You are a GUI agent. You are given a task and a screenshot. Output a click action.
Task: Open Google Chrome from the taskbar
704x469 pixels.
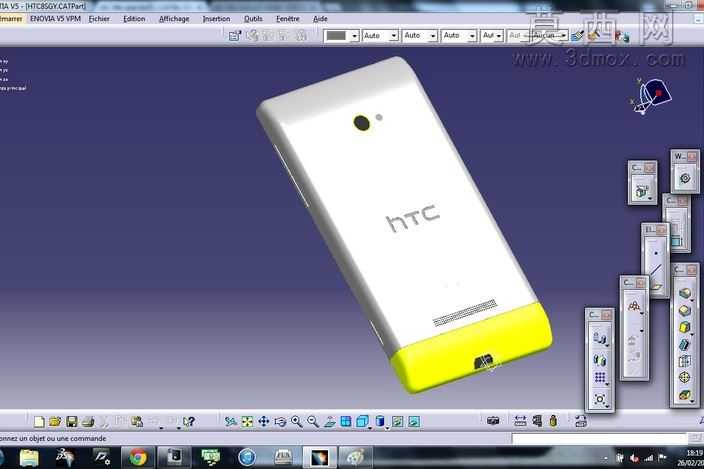tap(138, 457)
